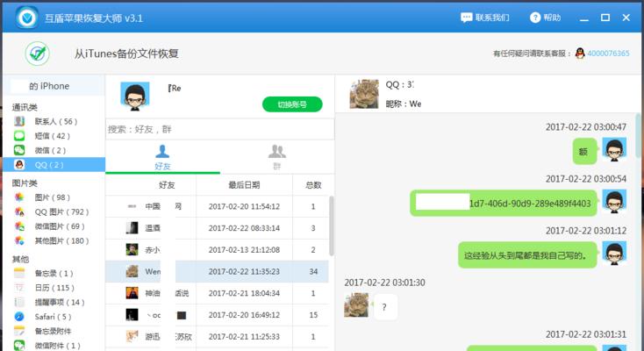Open 帮助 help question-mark icon
This screenshot has width=644, height=351.
click(534, 18)
